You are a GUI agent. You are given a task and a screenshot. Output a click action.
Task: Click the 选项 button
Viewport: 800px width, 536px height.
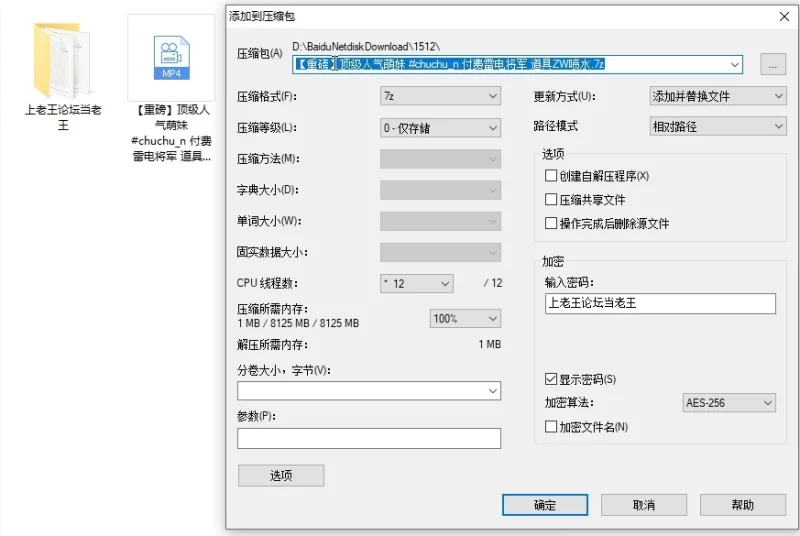click(x=281, y=475)
